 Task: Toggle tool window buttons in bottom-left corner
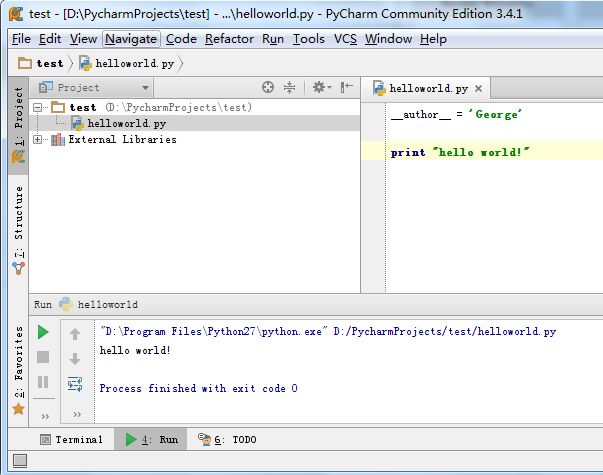point(20,460)
